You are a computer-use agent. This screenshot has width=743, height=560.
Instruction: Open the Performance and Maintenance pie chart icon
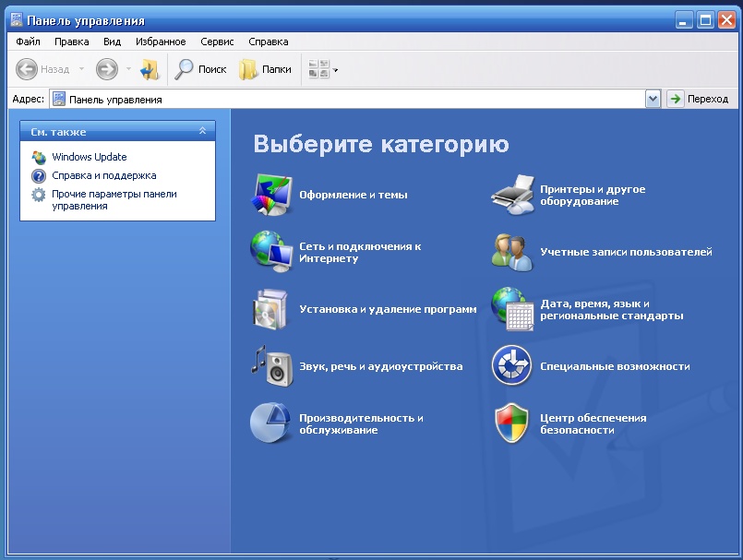click(271, 423)
